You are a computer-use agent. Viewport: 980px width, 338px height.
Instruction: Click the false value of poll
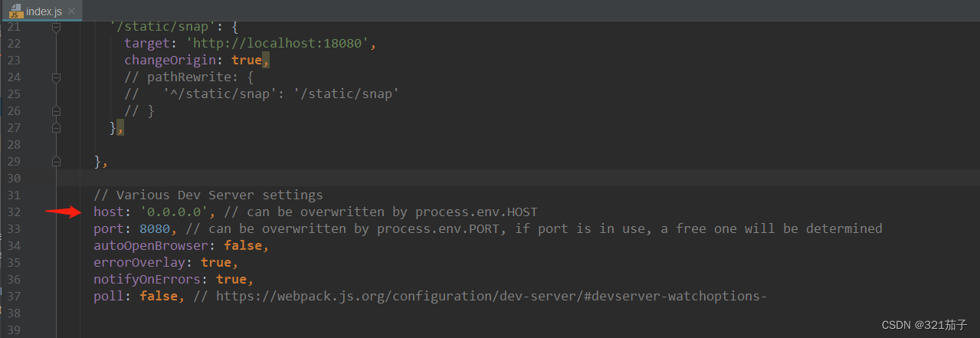159,297
